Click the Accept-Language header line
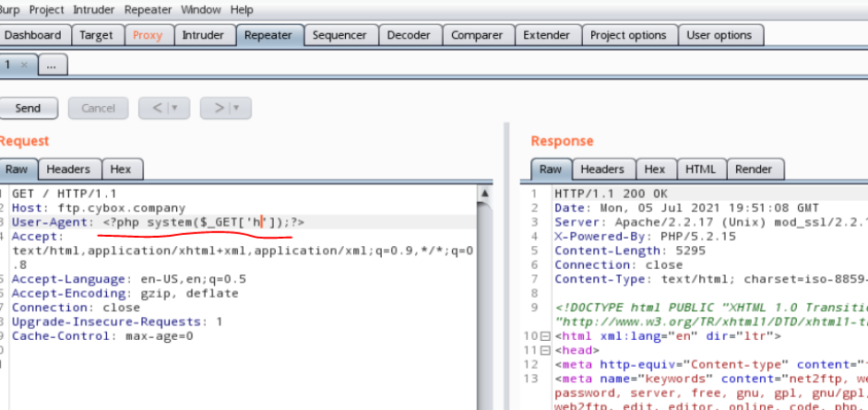This screenshot has width=868, height=410. [x=129, y=279]
